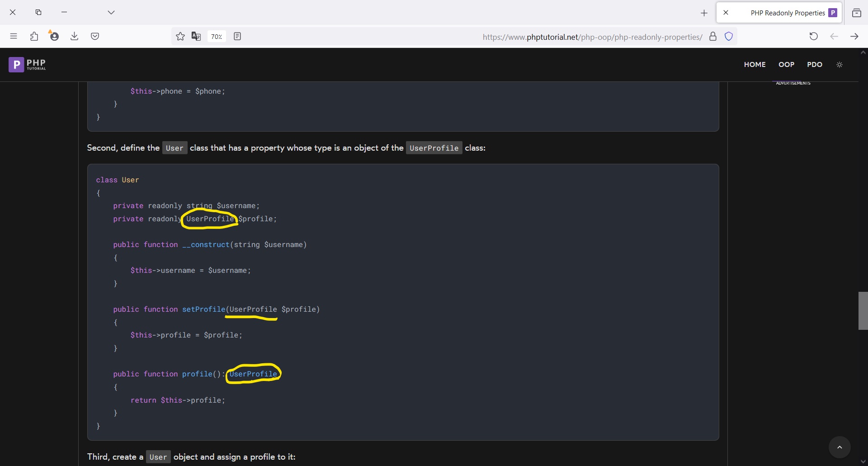868x466 pixels.
Task: Click the Pocket save icon
Action: 95,36
